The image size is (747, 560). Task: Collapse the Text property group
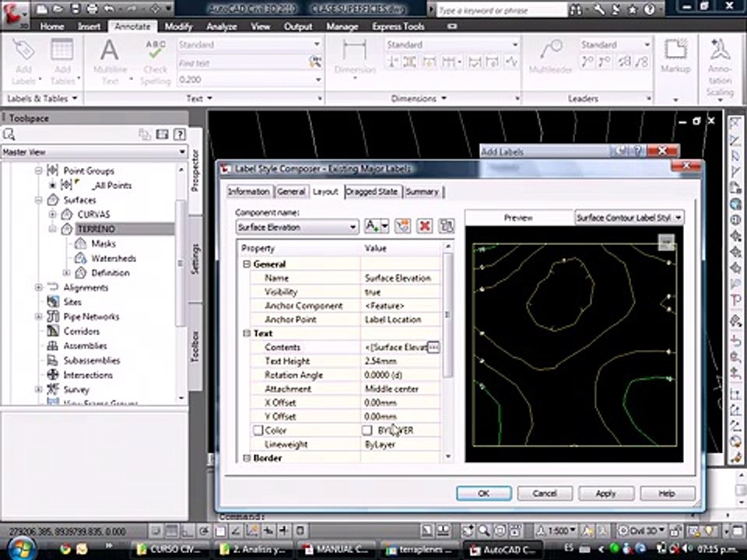[247, 334]
